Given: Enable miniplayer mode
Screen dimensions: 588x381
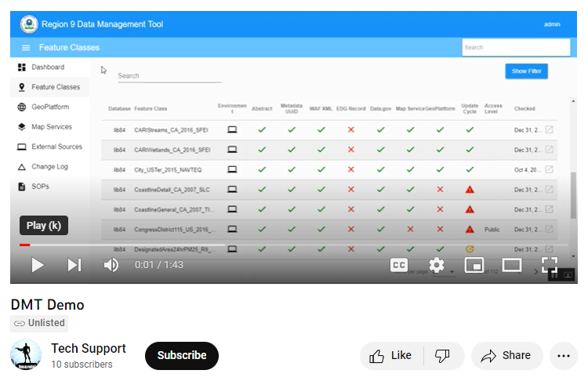Looking at the screenshot, I should point(474,265).
